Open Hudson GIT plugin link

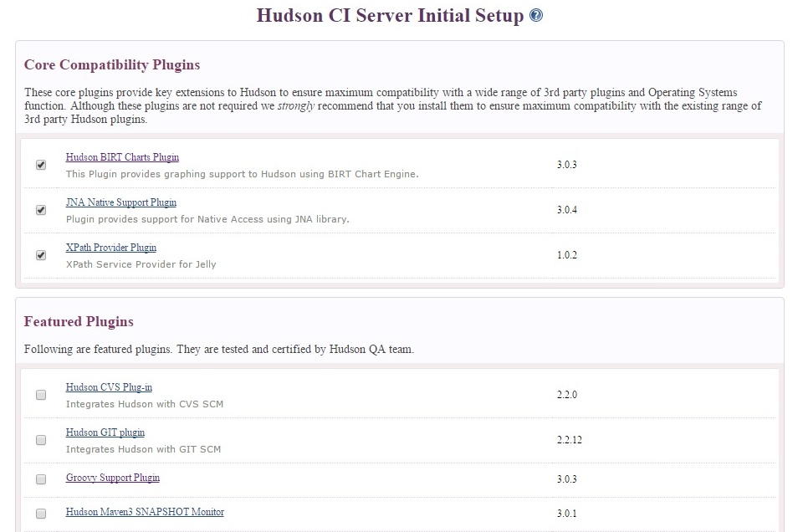coord(105,432)
